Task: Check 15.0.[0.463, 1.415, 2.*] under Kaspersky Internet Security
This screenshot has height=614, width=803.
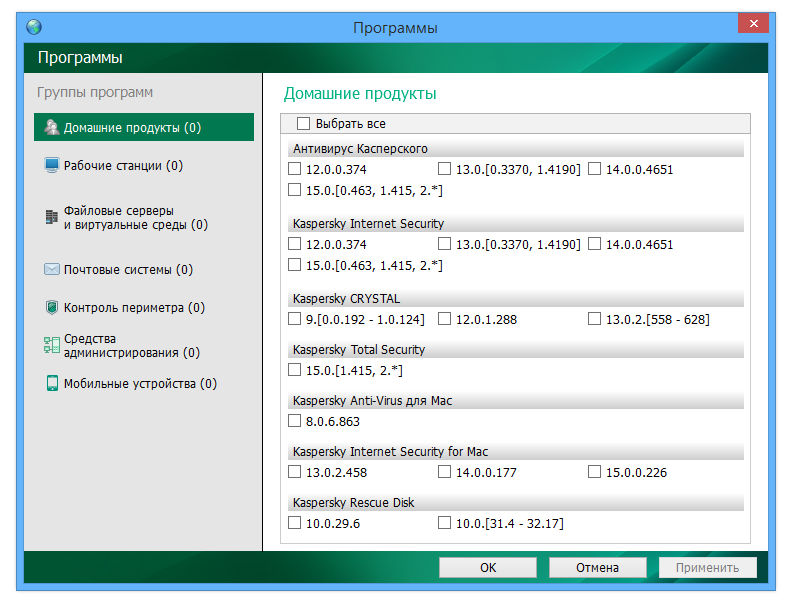Action: point(294,264)
